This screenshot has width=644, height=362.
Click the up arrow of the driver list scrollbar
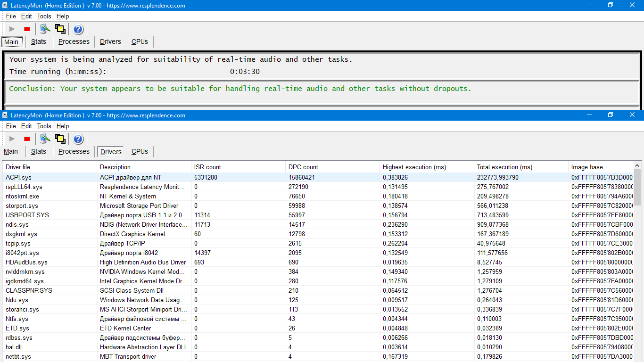(x=637, y=165)
